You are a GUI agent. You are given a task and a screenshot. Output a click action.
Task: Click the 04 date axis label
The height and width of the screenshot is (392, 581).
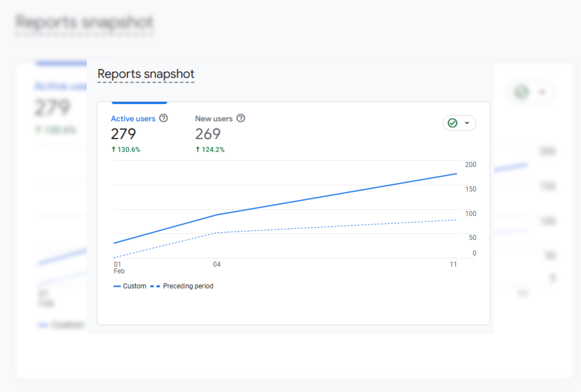tap(217, 264)
